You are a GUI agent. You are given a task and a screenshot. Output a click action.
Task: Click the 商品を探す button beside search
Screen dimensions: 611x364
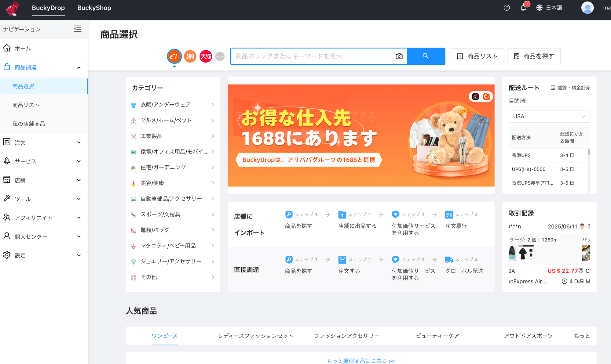534,56
